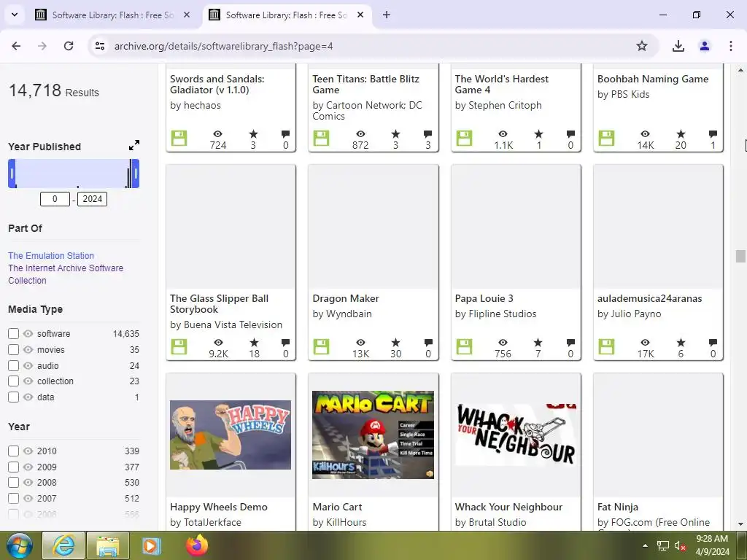Viewport: 747px width, 560px height.
Task: Click the floppy icon on Dragon Maker card
Action: pyautogui.click(x=321, y=346)
